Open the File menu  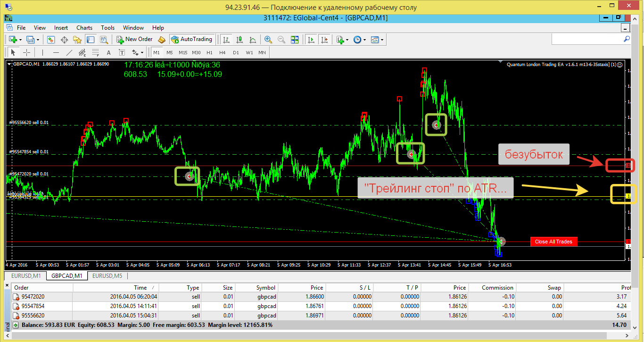pos(21,28)
